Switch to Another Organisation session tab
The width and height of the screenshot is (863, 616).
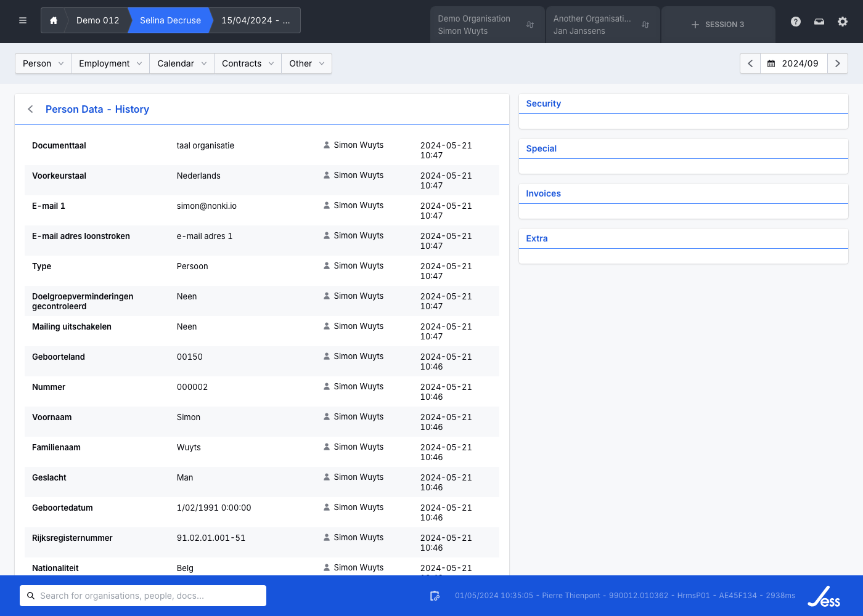592,25
